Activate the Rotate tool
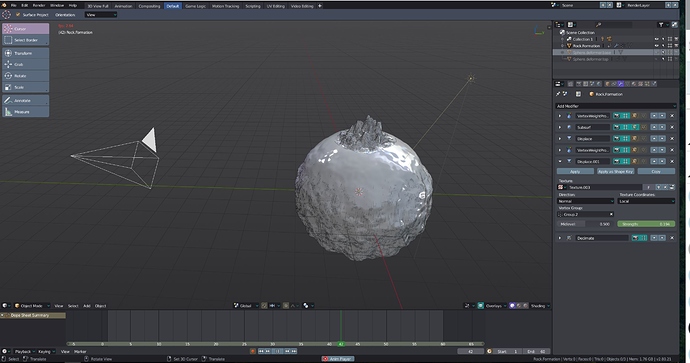The height and width of the screenshot is (363, 690). click(26, 76)
